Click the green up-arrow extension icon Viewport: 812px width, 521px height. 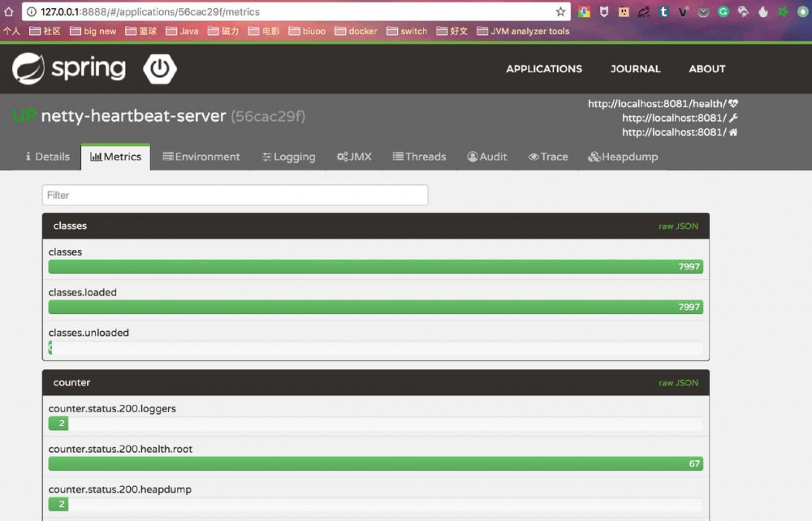coord(803,11)
